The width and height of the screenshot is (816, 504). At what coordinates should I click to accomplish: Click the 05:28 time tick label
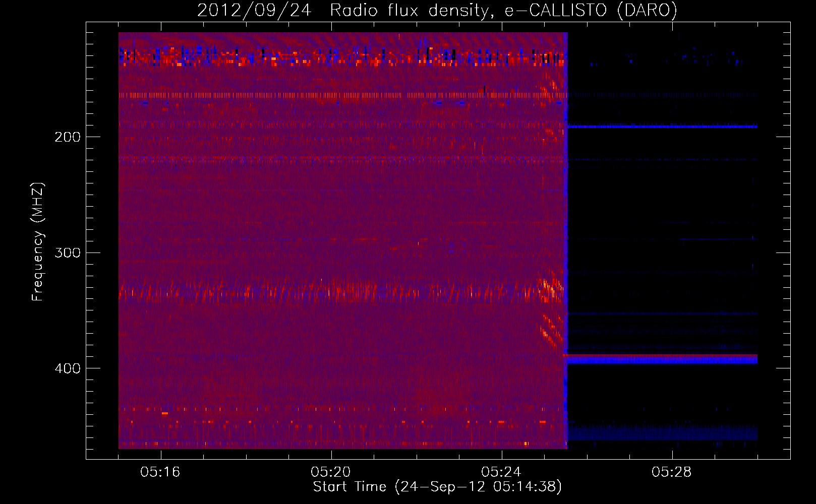(672, 472)
